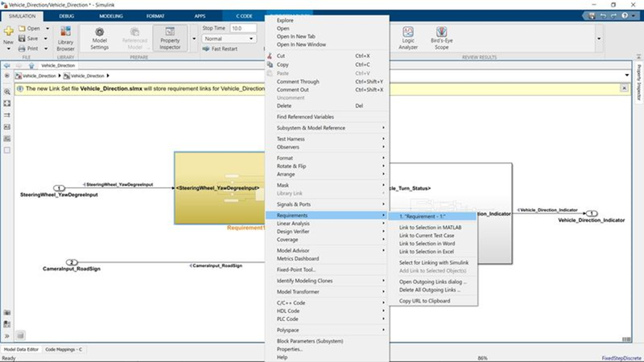Click the FixedStepDiscrete solver link
Image resolution: width=644 pixels, height=362 pixels.
(x=621, y=358)
